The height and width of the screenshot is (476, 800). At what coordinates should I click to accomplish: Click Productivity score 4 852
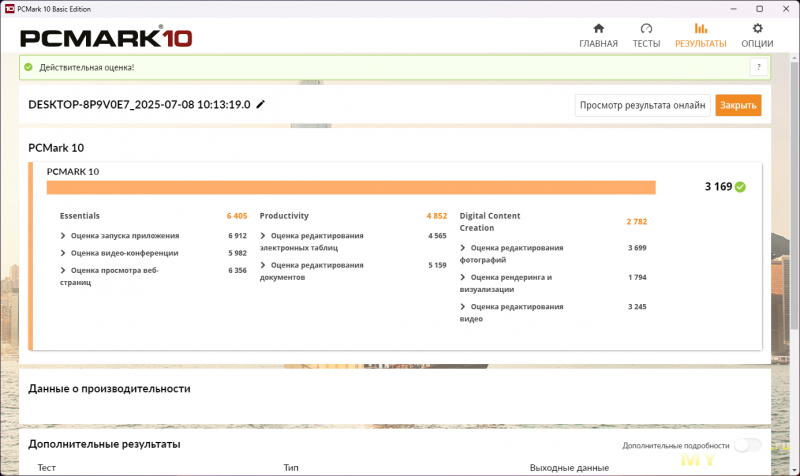click(x=437, y=216)
